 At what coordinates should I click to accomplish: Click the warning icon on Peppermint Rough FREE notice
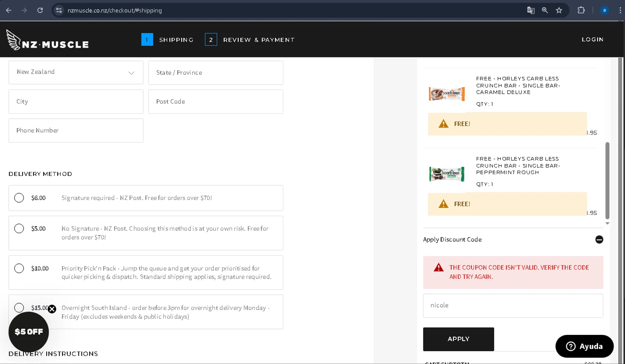pyautogui.click(x=443, y=204)
